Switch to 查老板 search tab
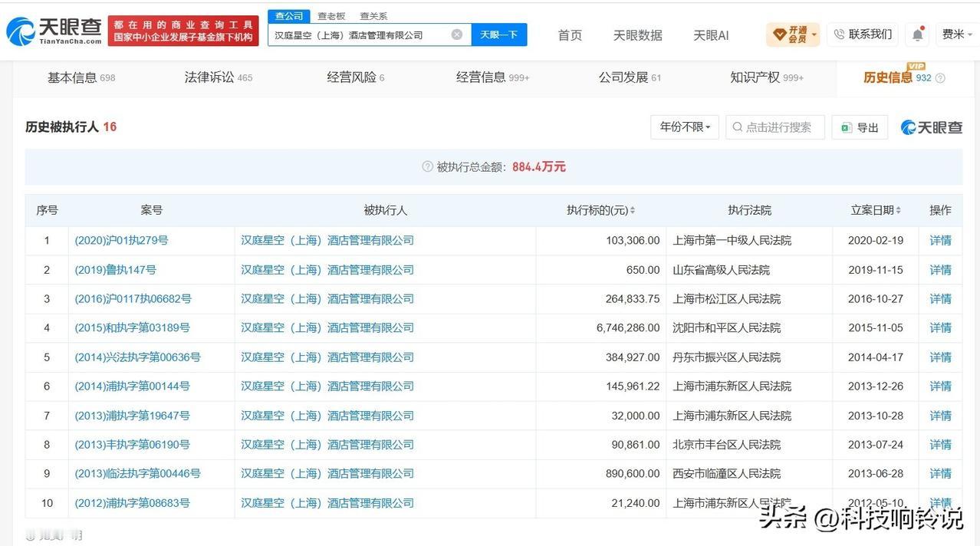Screen dimensions: 980x546 (332, 16)
